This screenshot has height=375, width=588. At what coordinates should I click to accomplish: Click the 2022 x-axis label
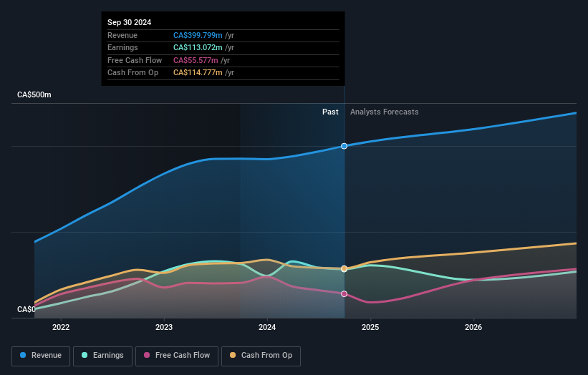point(61,327)
